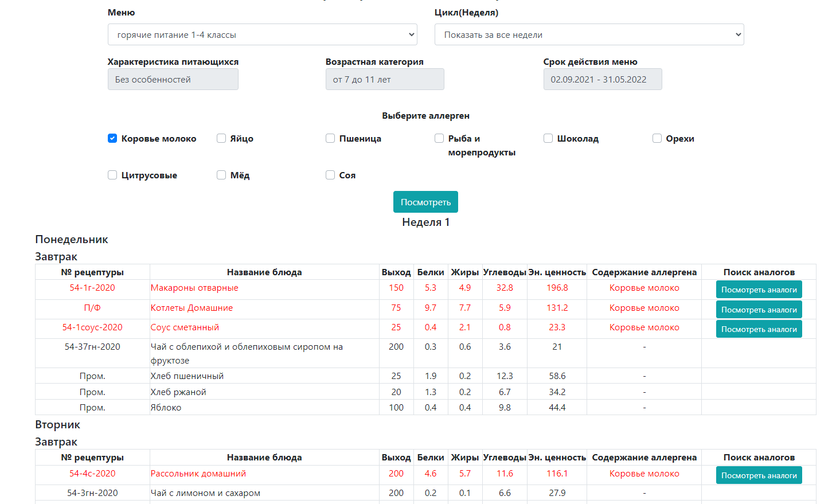Viewport: 836px width, 504px height.
Task: View analogs for Соус сметанный
Action: 759,329
